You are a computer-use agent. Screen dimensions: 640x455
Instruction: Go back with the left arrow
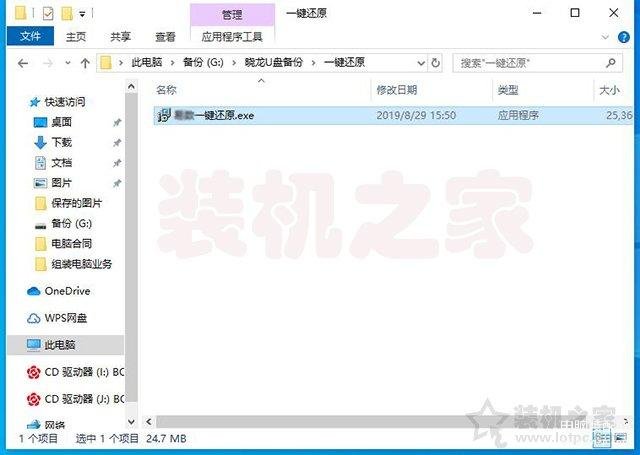[23, 63]
